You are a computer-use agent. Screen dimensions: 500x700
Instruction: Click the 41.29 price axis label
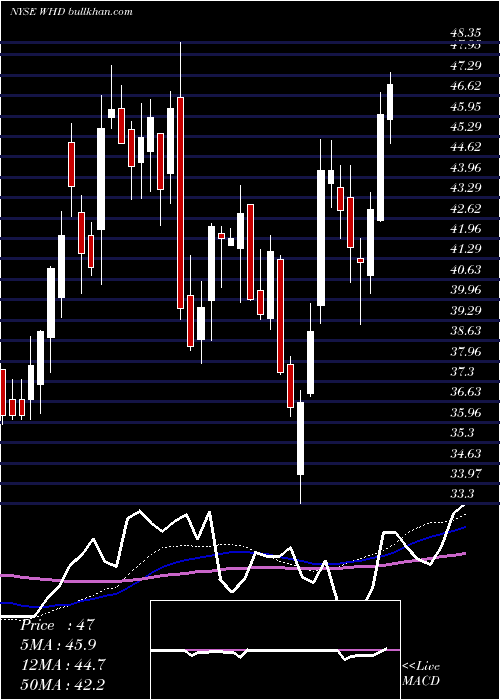(x=465, y=249)
